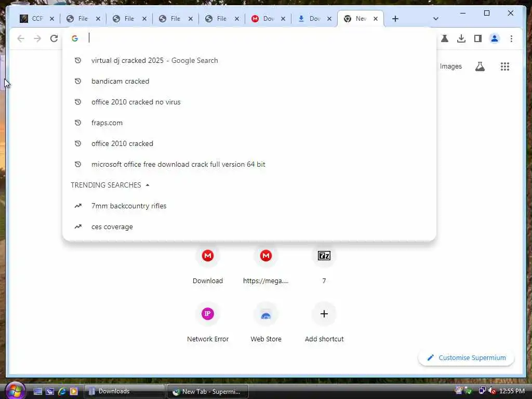Open the 7z shortcut tile
The width and height of the screenshot is (532, 399).
[x=324, y=264]
